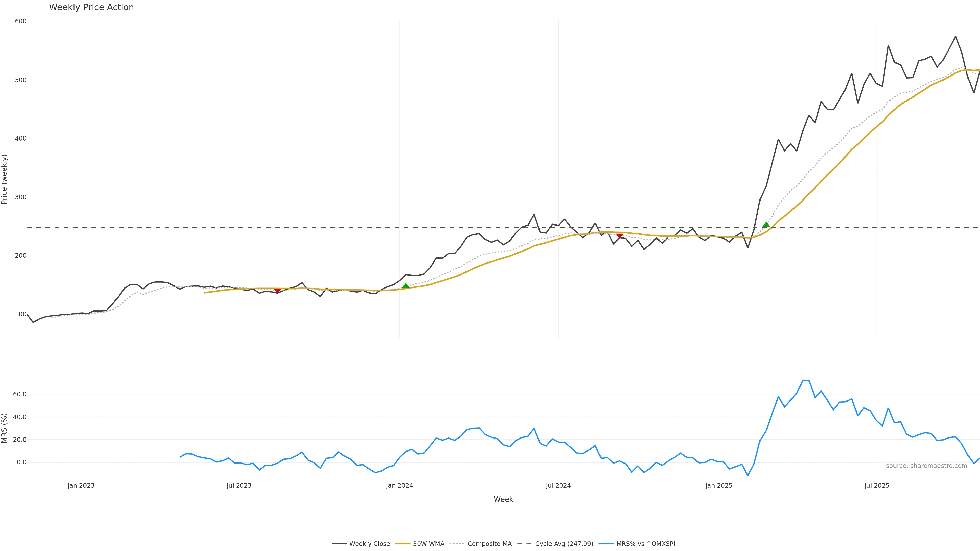Click the blue MRS% legend line swatch
Viewport: 980px width, 551px height.
point(606,544)
